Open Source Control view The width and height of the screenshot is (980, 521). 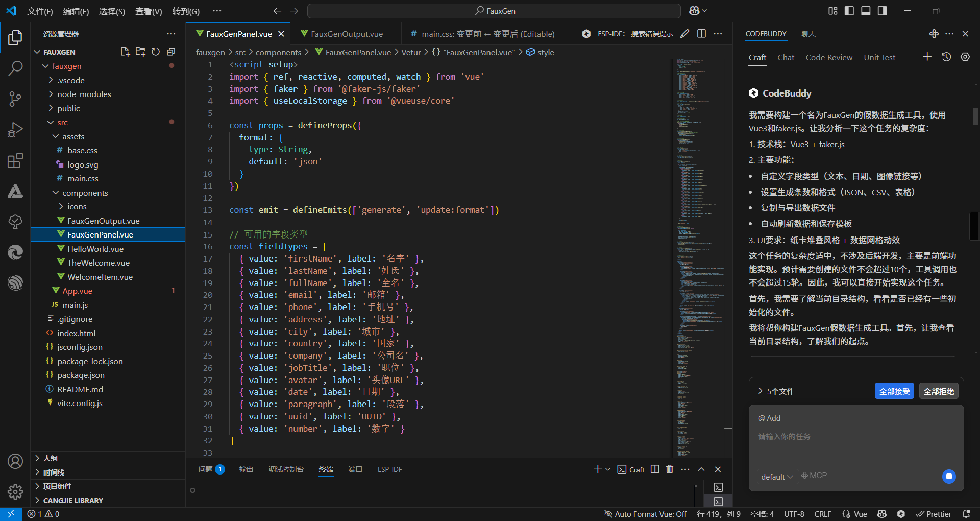pos(15,99)
